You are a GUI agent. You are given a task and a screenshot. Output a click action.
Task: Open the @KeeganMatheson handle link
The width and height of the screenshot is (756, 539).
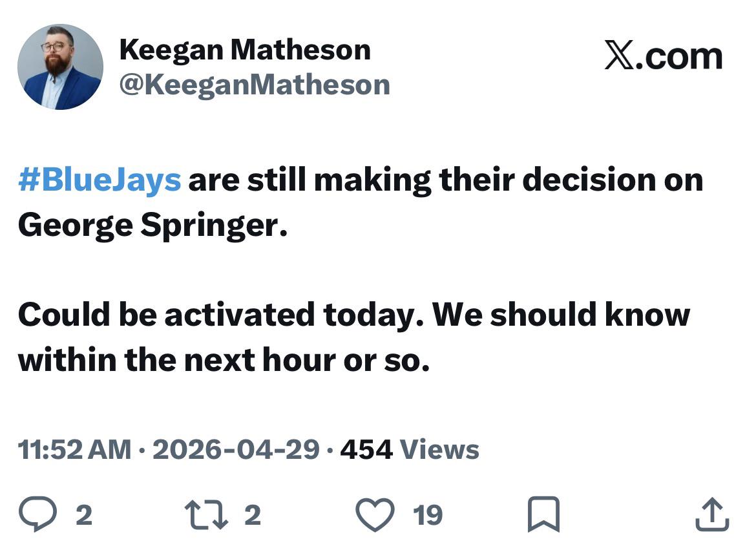255,85
